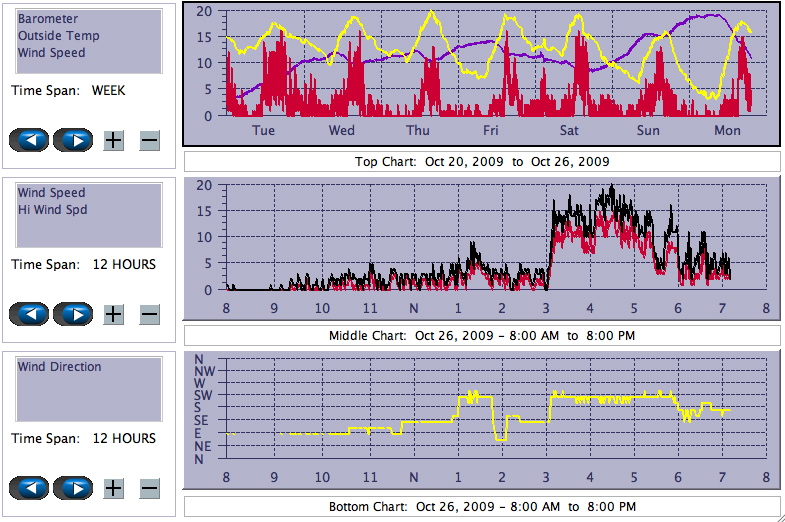This screenshot has height=522, width=785.
Task: Click the middle chart's plus time span button
Action: coord(114,314)
